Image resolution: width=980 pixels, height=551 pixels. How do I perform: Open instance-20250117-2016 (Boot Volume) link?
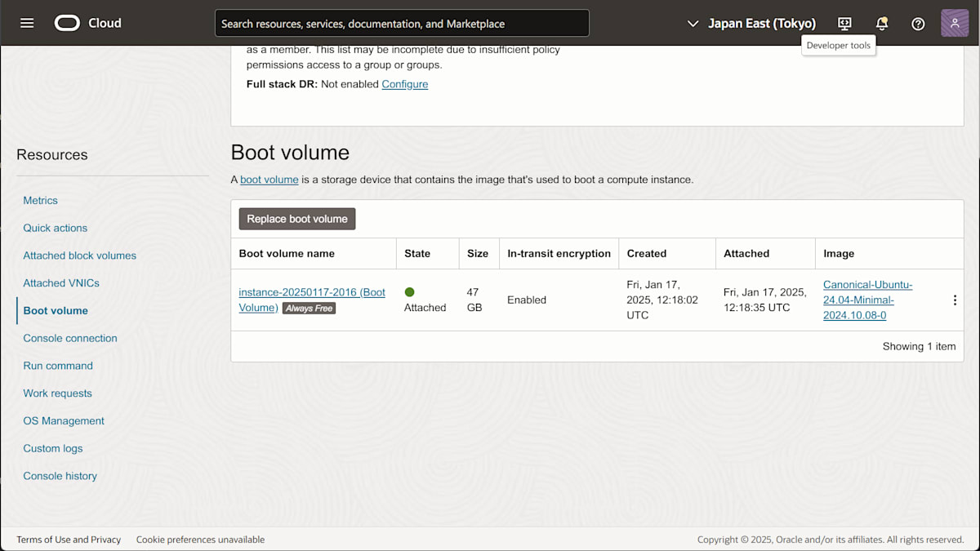[x=312, y=300]
